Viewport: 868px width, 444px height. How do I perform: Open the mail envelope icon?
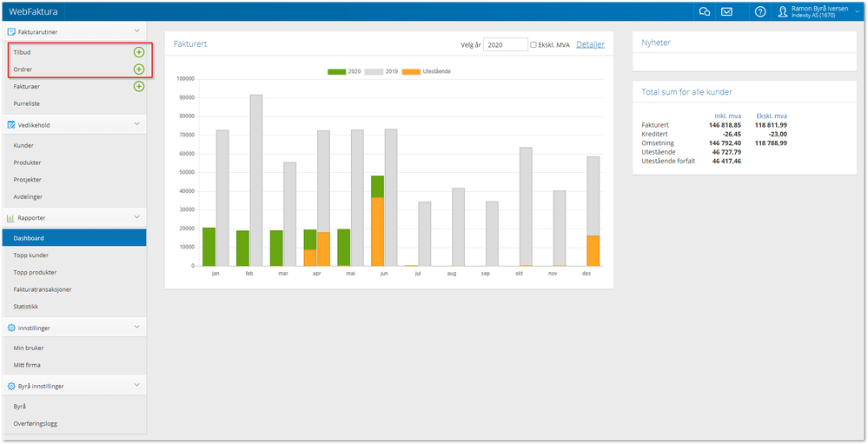tap(727, 11)
